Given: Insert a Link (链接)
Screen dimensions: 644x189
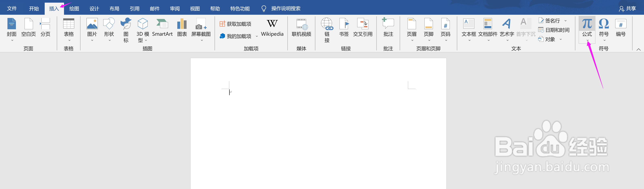Looking at the screenshot, I should [327, 30].
